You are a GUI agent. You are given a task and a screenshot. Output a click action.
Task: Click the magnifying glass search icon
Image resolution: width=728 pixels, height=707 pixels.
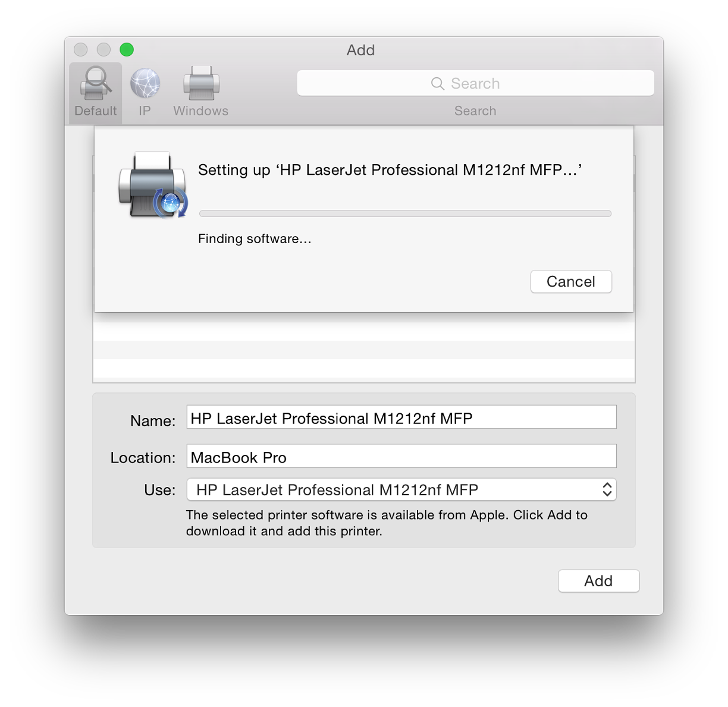coord(438,84)
